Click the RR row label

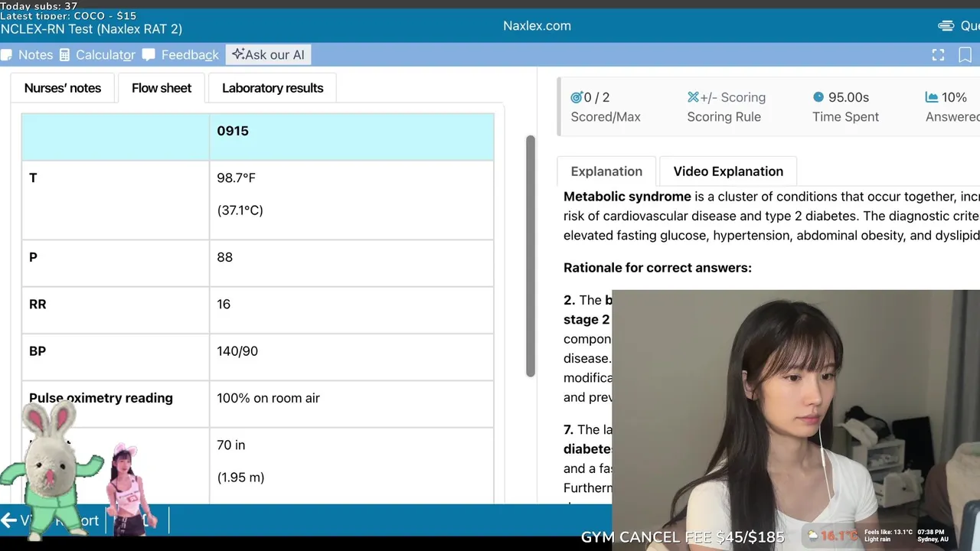pos(38,304)
